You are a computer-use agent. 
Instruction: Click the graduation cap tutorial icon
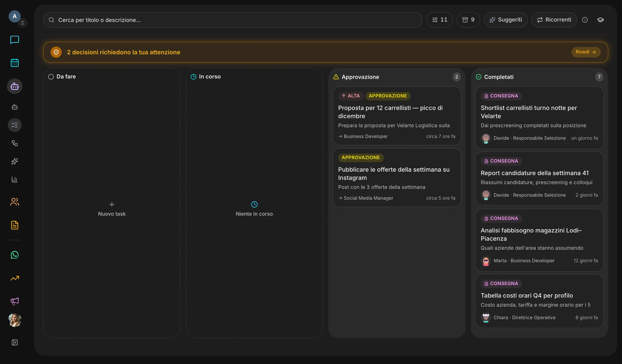[x=601, y=20]
